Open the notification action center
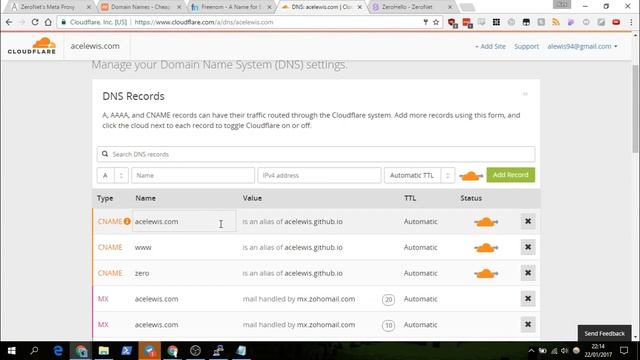This screenshot has height=360, width=640. (x=624, y=350)
